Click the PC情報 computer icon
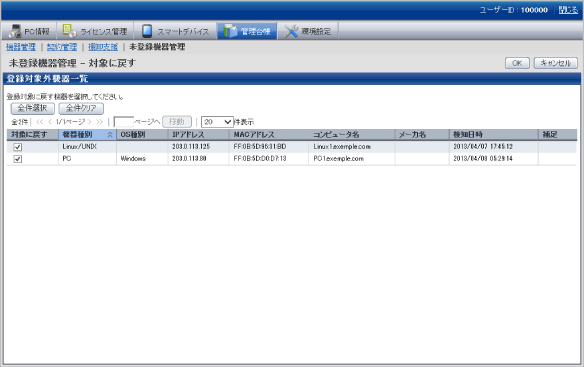This screenshot has height=367, width=584. click(x=15, y=31)
